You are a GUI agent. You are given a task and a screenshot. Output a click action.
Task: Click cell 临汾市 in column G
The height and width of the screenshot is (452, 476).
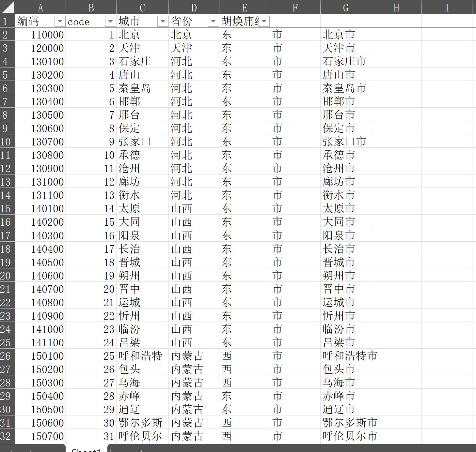pyautogui.click(x=346, y=329)
